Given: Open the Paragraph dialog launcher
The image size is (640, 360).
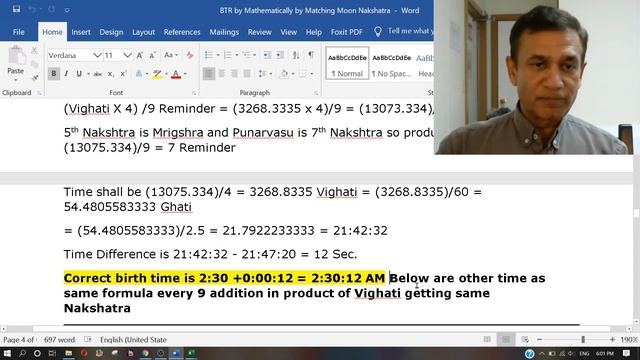Looking at the screenshot, I should [x=316, y=93].
